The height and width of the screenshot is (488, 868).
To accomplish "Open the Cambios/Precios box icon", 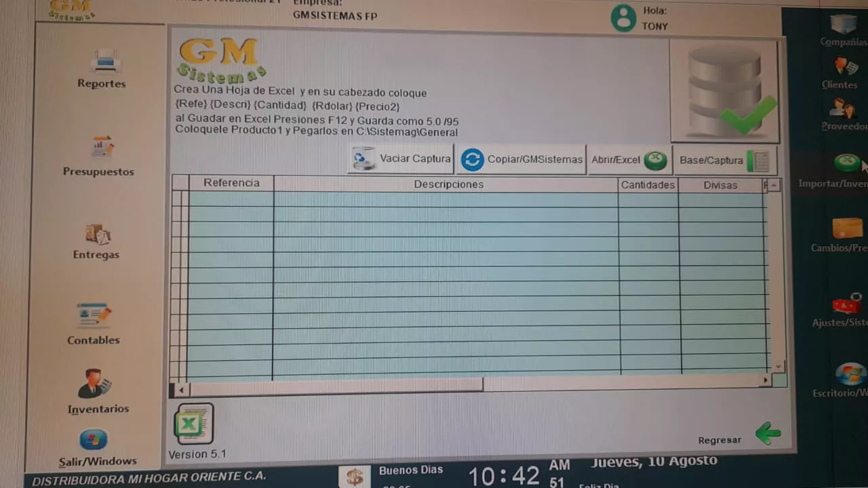I will pos(847,227).
